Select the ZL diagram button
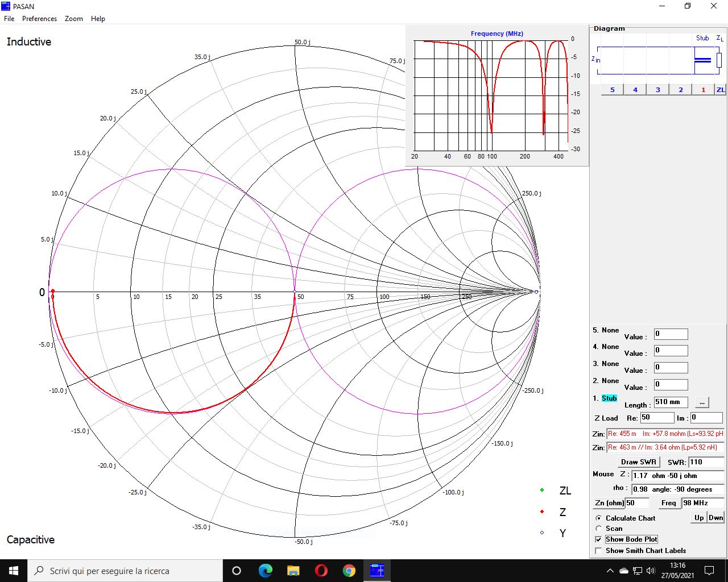The width and height of the screenshot is (728, 582). [721, 90]
